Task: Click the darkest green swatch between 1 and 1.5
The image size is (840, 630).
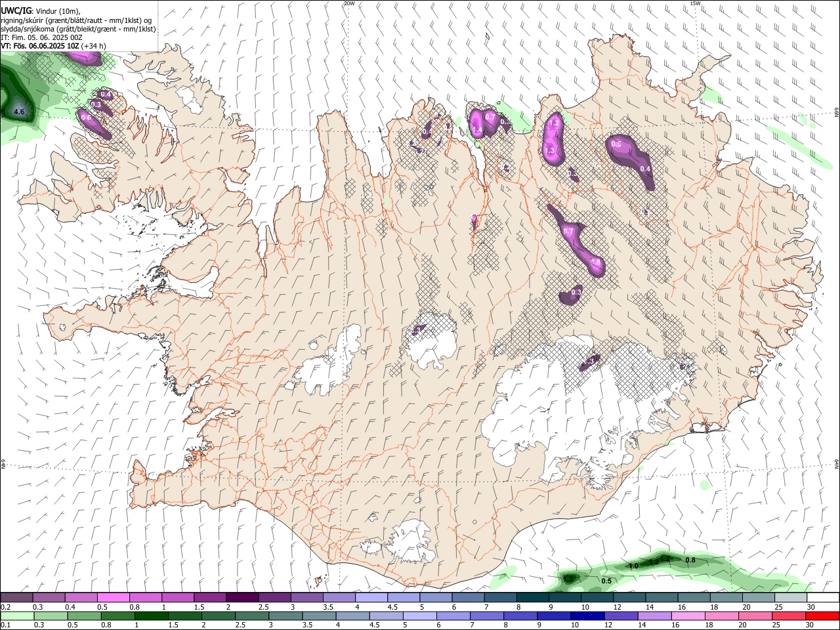Action: point(151,616)
